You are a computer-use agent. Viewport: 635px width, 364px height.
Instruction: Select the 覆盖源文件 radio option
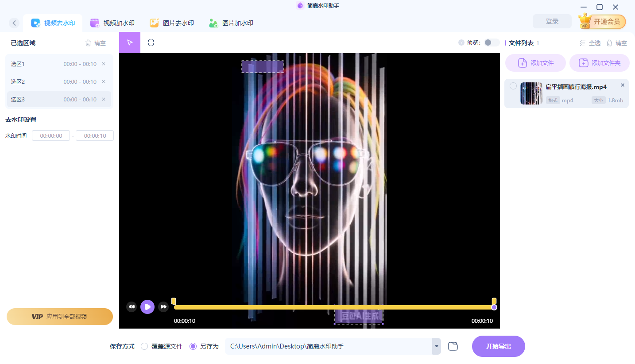144,346
